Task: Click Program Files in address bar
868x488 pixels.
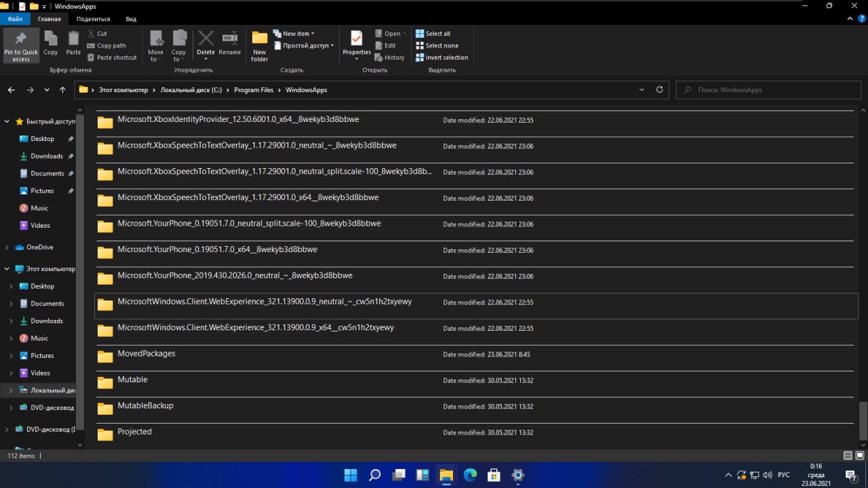Action: point(254,89)
